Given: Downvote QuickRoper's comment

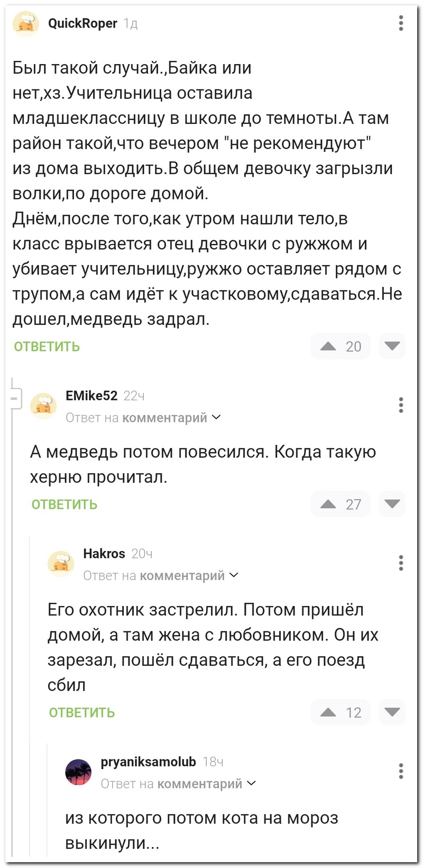Looking at the screenshot, I should coord(392,346).
